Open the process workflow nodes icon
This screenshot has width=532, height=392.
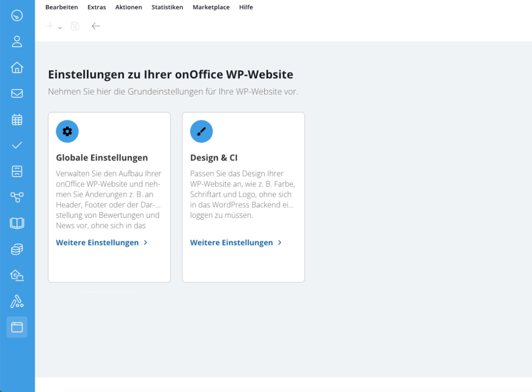[x=17, y=197]
